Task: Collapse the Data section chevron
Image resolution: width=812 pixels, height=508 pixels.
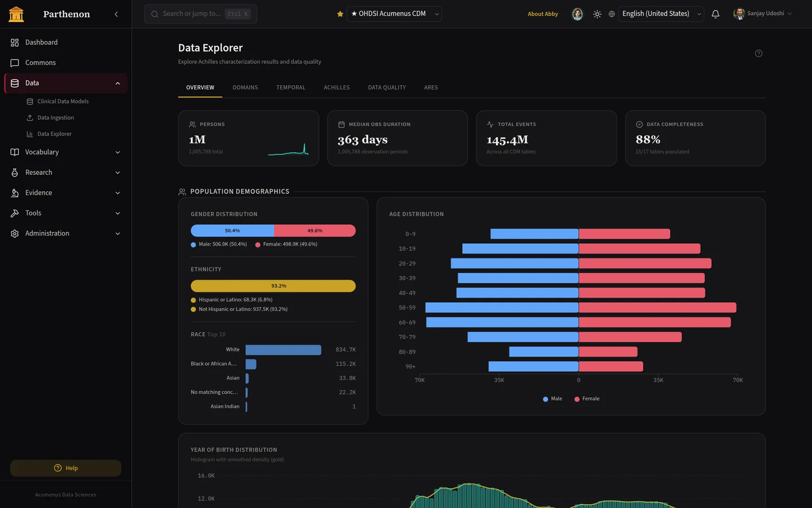Action: pyautogui.click(x=117, y=83)
